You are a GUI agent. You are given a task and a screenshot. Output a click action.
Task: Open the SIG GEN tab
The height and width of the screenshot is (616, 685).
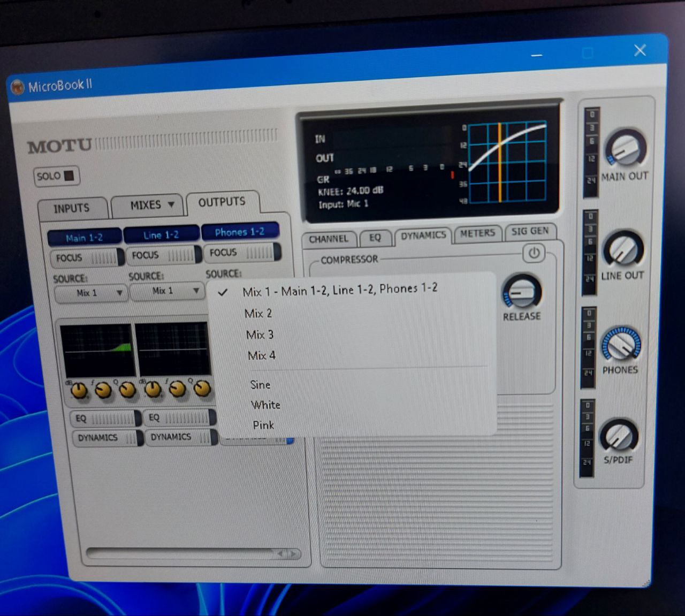coord(530,231)
